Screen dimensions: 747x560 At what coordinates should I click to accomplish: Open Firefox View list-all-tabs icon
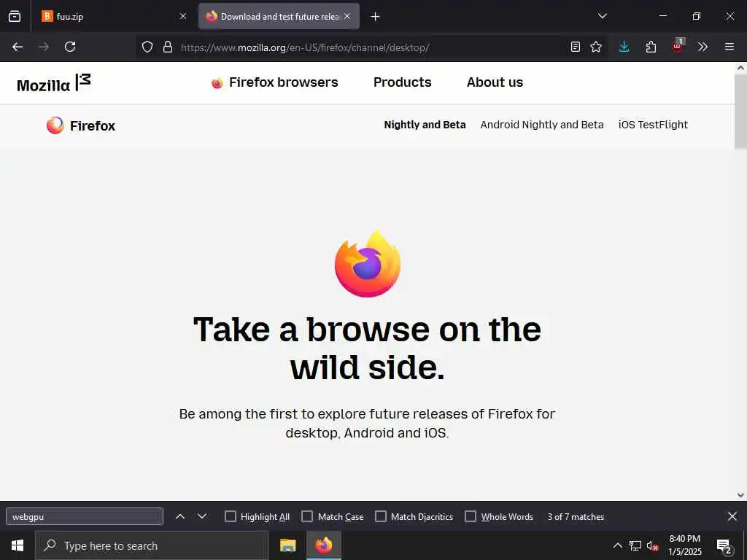(x=15, y=16)
